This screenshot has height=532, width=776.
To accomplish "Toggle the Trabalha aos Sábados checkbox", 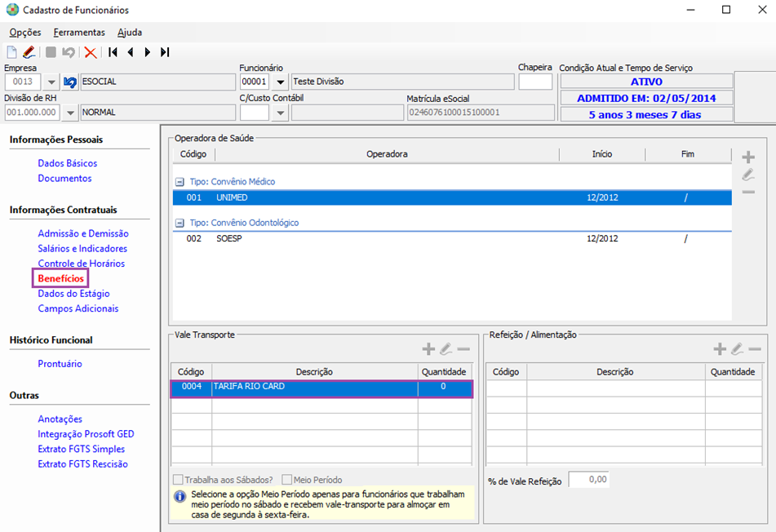I will (x=178, y=480).
